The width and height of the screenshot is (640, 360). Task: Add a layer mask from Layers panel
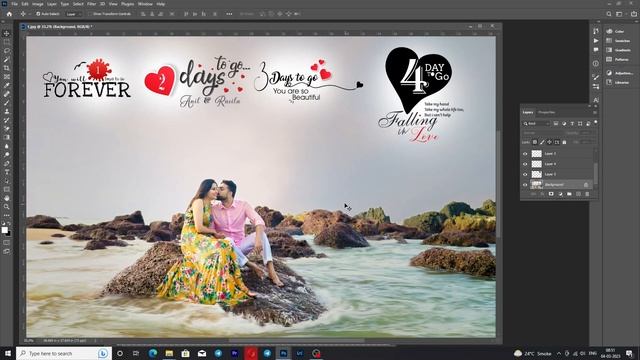[x=551, y=194]
